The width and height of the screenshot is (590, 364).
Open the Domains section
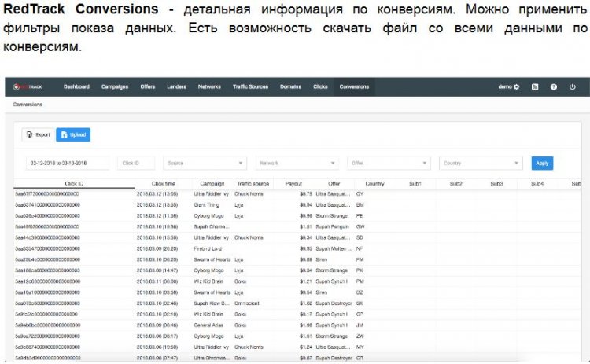pos(291,86)
